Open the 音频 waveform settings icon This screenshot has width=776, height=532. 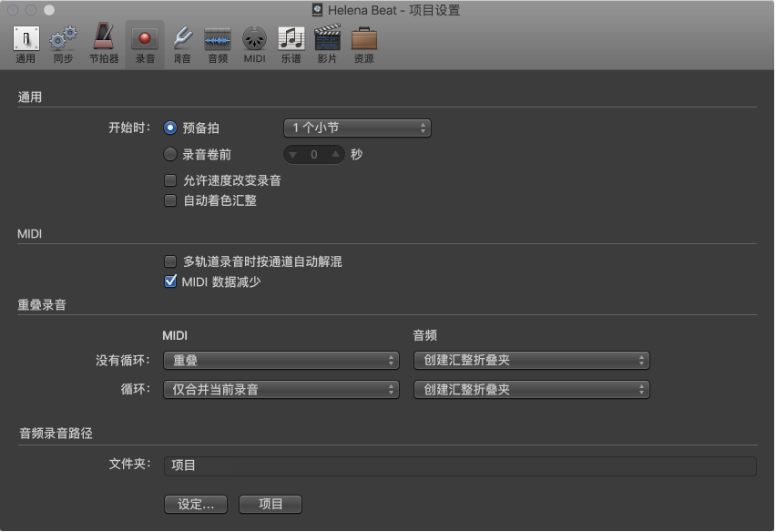[218, 44]
